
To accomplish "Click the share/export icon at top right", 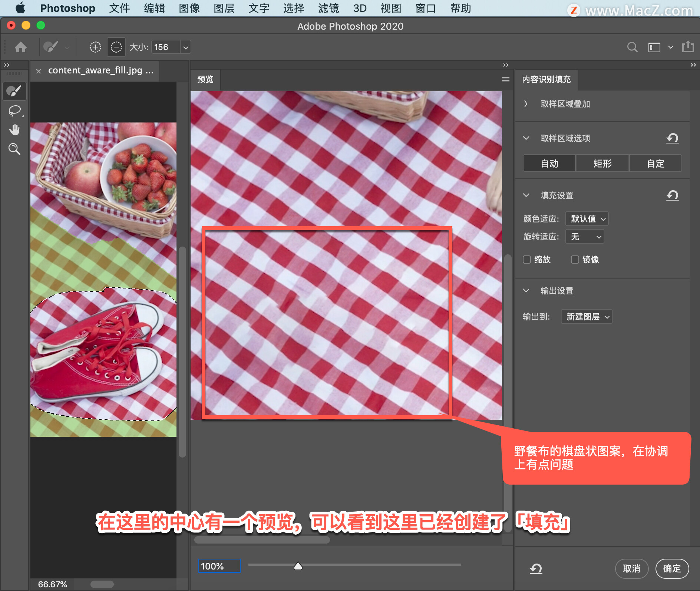I will [688, 47].
